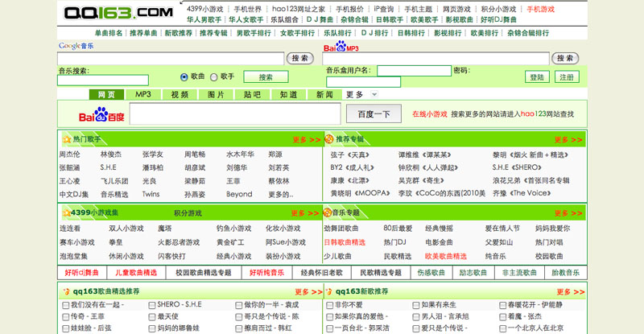Viewport: 644px width, 334px height.
Task: Open the red 手机游戏 link
Action: tap(540, 9)
